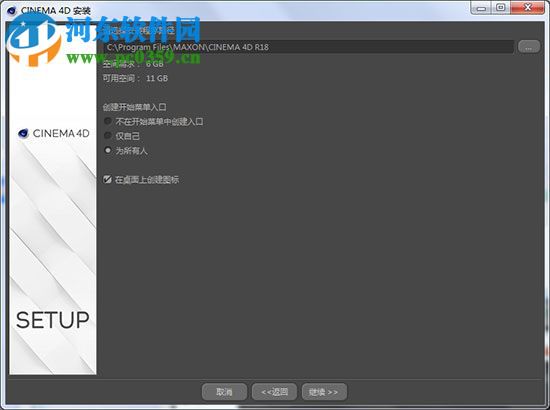The image size is (550, 410).
Task: Minimize the CINEMA 4D installer window
Action: pos(481,8)
